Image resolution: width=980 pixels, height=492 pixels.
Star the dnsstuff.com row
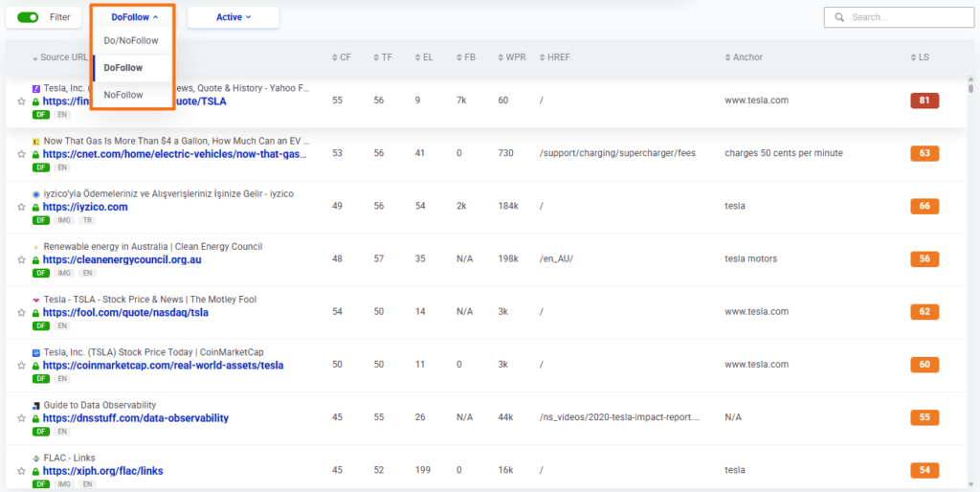(x=21, y=418)
